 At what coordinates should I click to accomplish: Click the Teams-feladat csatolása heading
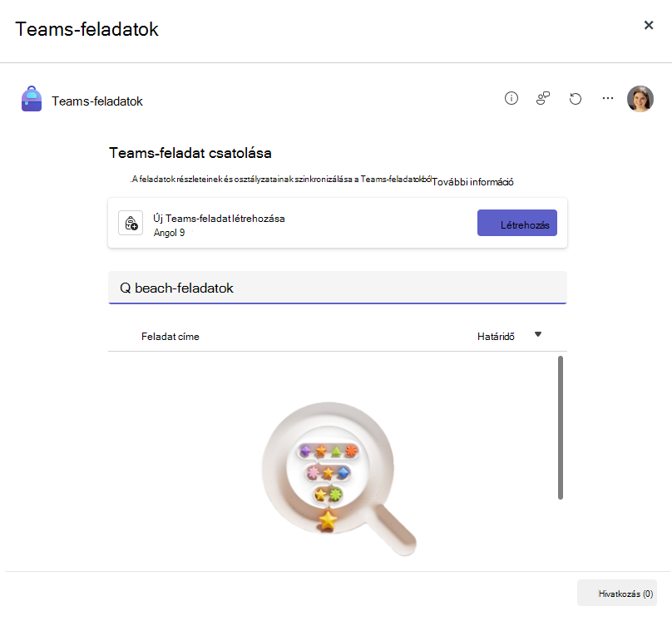pyautogui.click(x=190, y=153)
